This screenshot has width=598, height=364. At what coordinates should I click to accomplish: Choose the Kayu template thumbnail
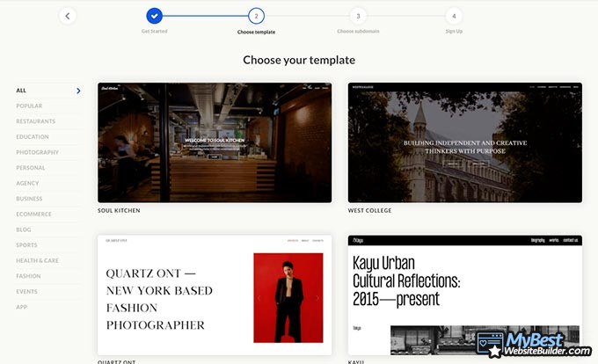click(x=465, y=295)
